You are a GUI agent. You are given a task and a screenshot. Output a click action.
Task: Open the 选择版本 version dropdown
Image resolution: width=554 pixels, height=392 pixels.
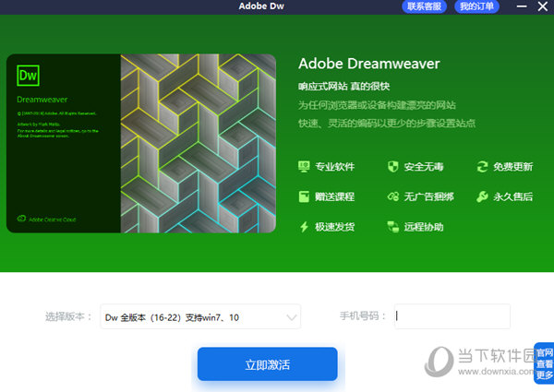click(x=200, y=317)
